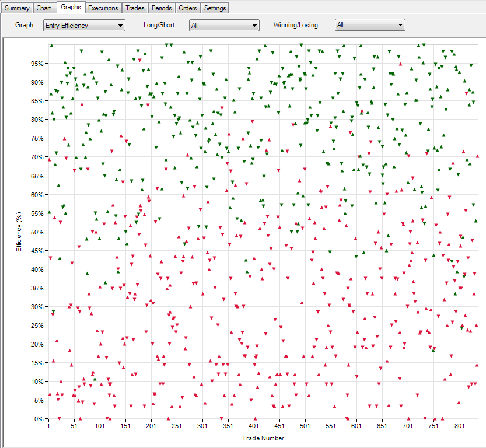Click the blue average efficiency line

tap(263, 218)
